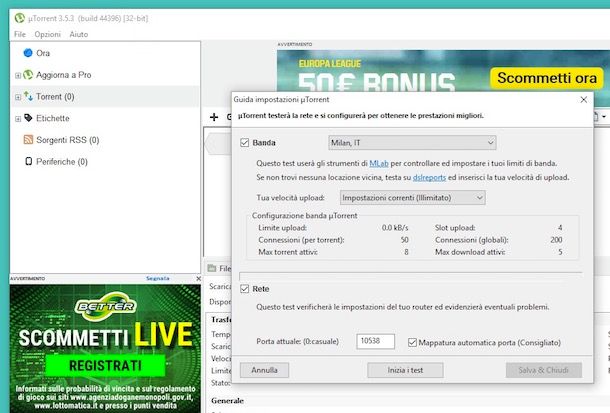610x413 pixels.
Task: Select Ora in the sidebar
Action: (x=43, y=53)
